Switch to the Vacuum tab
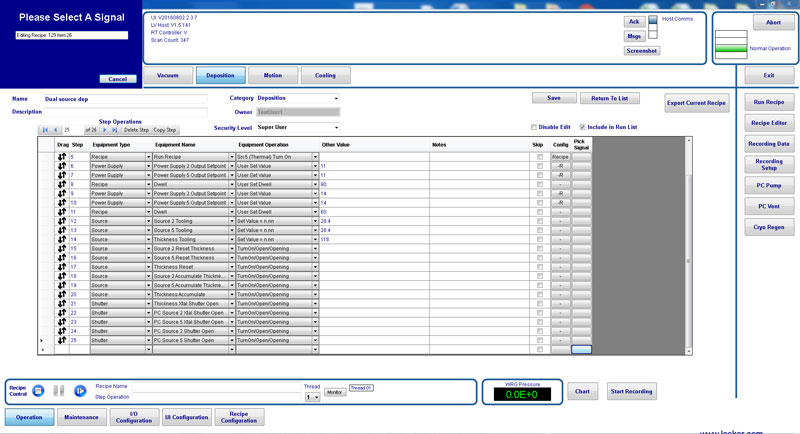Image resolution: width=800 pixels, height=434 pixels. tap(167, 75)
